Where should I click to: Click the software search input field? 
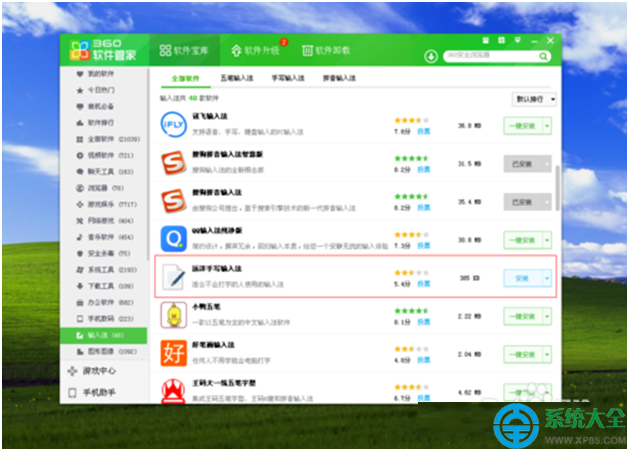(x=491, y=56)
